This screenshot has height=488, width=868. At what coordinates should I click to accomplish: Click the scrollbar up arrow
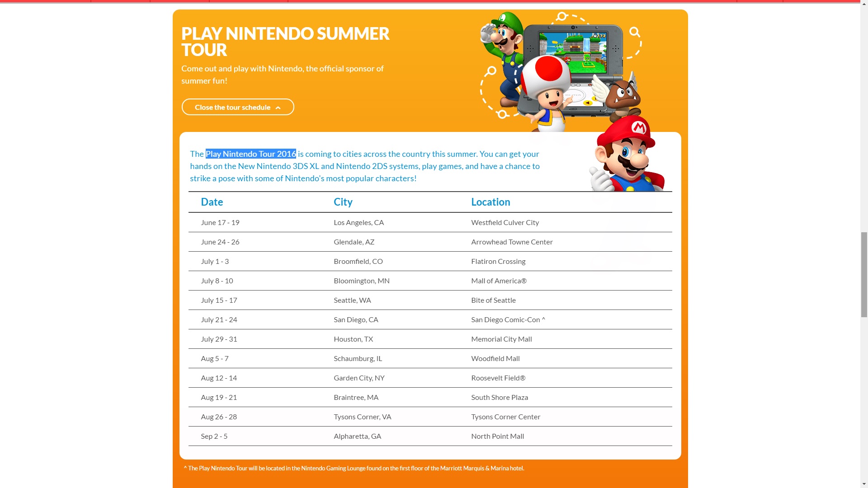864,4
